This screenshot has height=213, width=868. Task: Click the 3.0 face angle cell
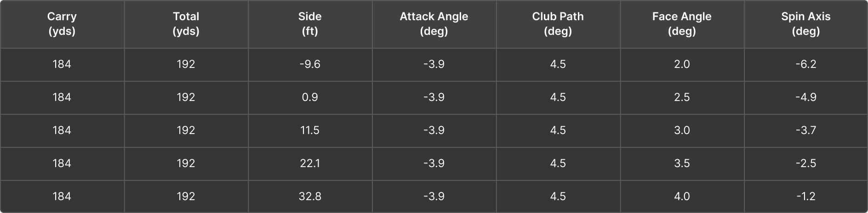click(682, 130)
